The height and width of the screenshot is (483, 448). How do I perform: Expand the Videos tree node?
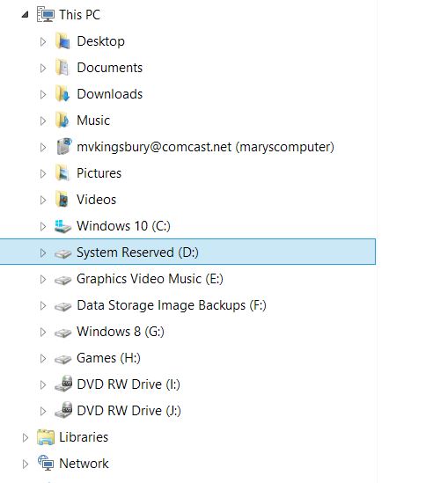click(x=43, y=201)
